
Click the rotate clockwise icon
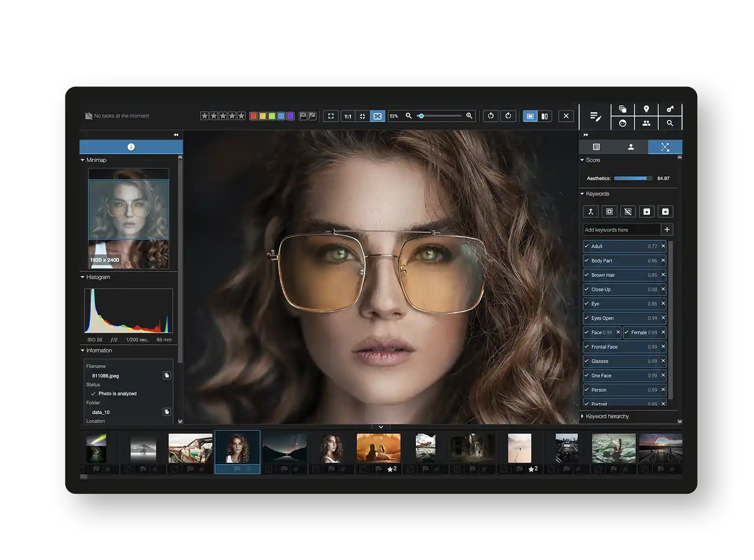click(508, 116)
